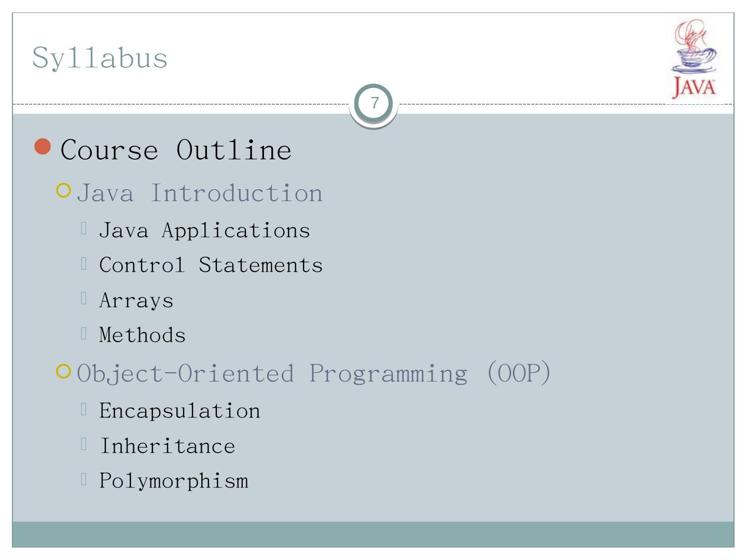
Task: Click the Encapsulation list item
Action: [179, 411]
